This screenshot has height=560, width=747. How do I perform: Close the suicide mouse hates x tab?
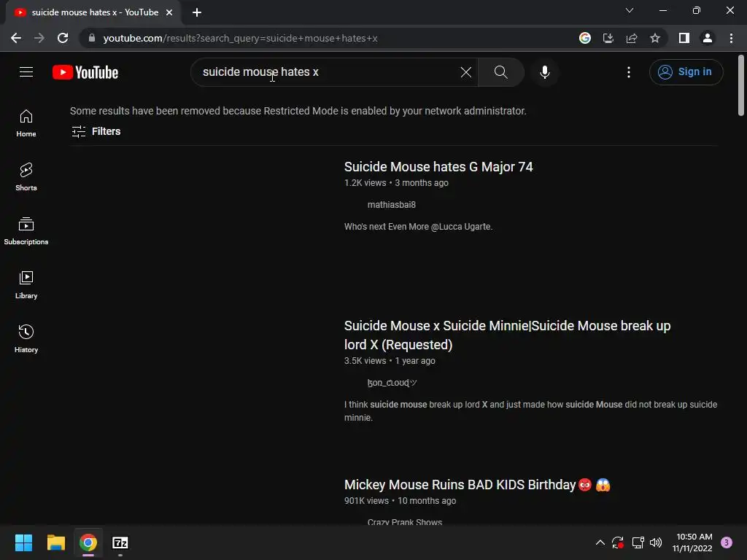[x=169, y=12]
